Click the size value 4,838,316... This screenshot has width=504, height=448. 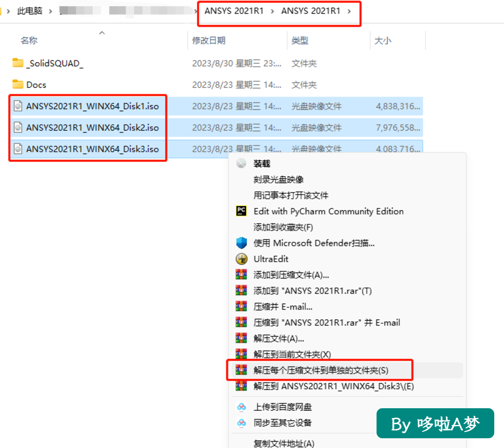pyautogui.click(x=398, y=106)
